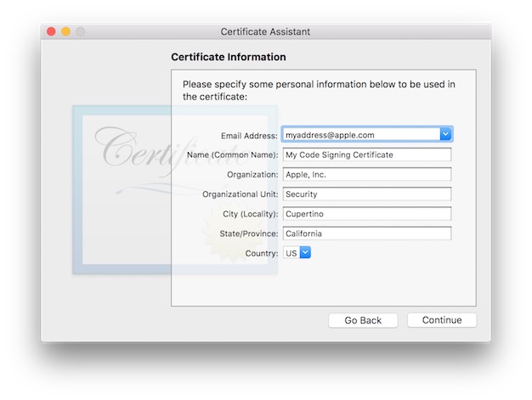Click the Country label
This screenshot has height=400, width=532.
[x=261, y=253]
